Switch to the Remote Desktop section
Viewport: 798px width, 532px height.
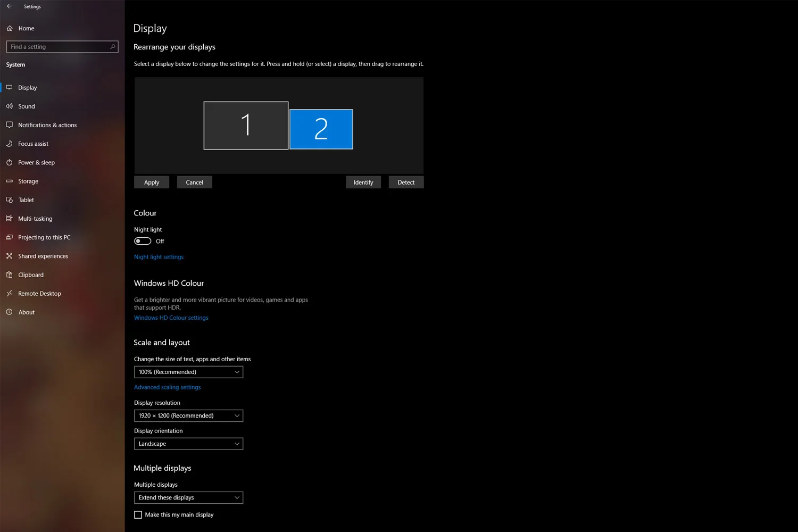(39, 294)
